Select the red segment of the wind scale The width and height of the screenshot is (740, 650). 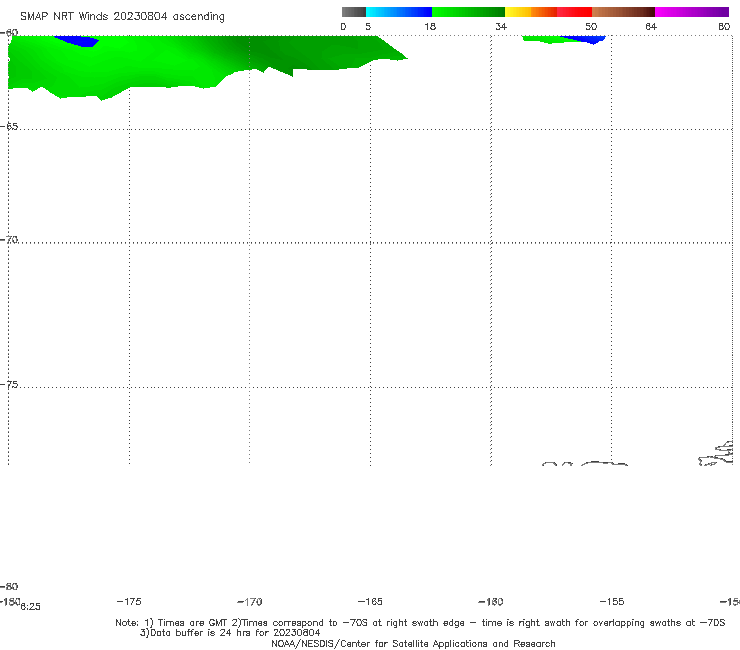[574, 12]
